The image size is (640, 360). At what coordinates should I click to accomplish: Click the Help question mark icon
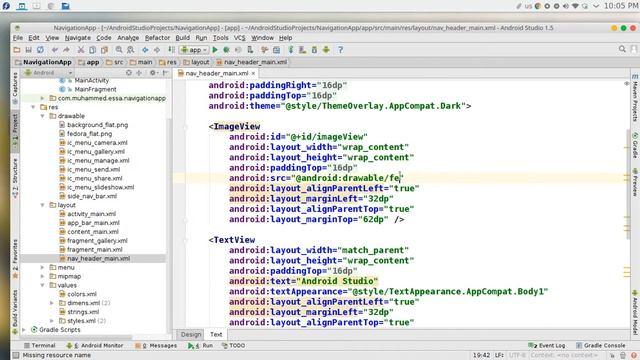(x=340, y=50)
